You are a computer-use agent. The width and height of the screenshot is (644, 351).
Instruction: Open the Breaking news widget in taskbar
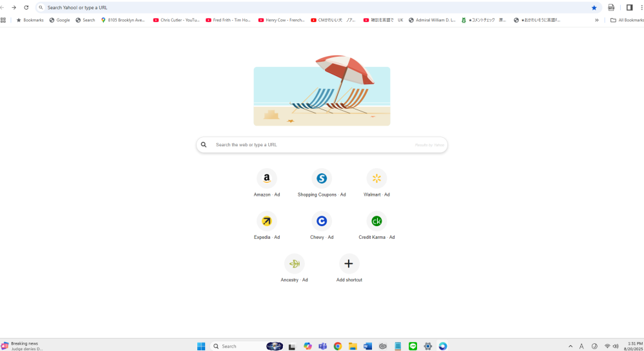coord(23,346)
